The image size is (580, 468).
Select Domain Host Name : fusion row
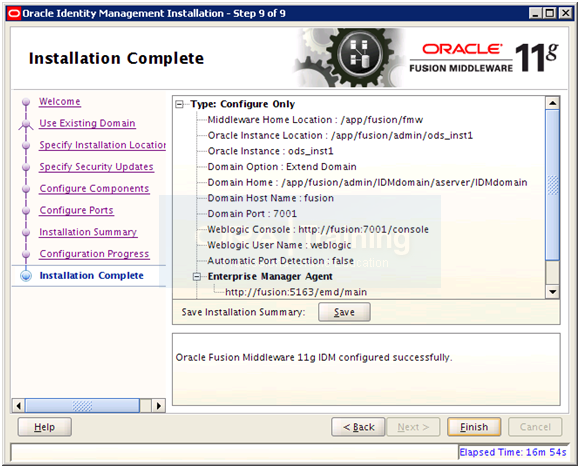coord(270,198)
